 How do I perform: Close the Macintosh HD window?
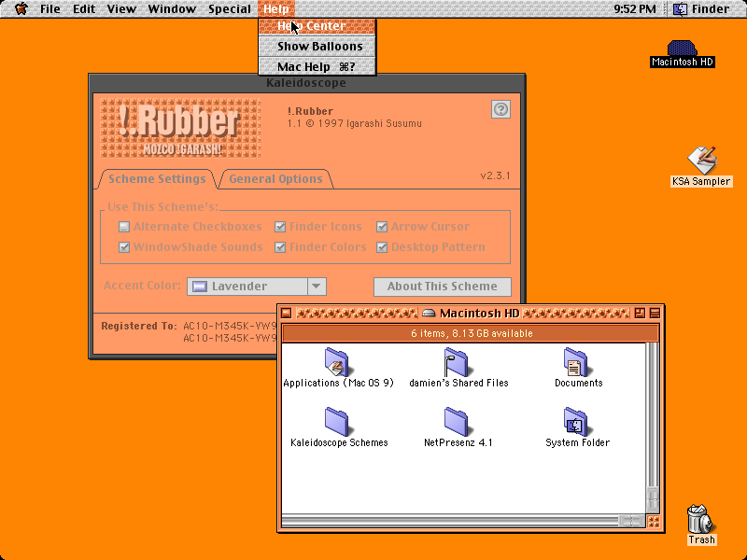point(287,313)
